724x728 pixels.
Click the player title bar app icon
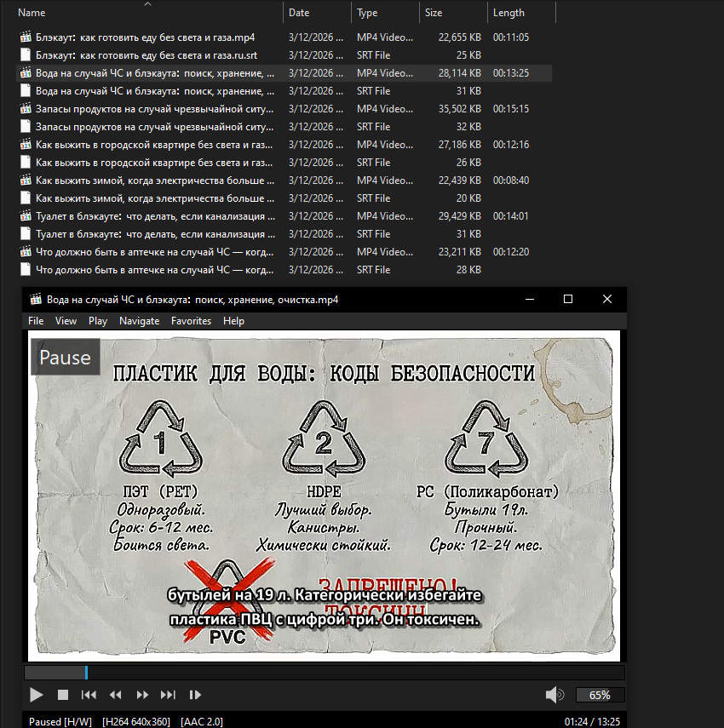pos(36,300)
